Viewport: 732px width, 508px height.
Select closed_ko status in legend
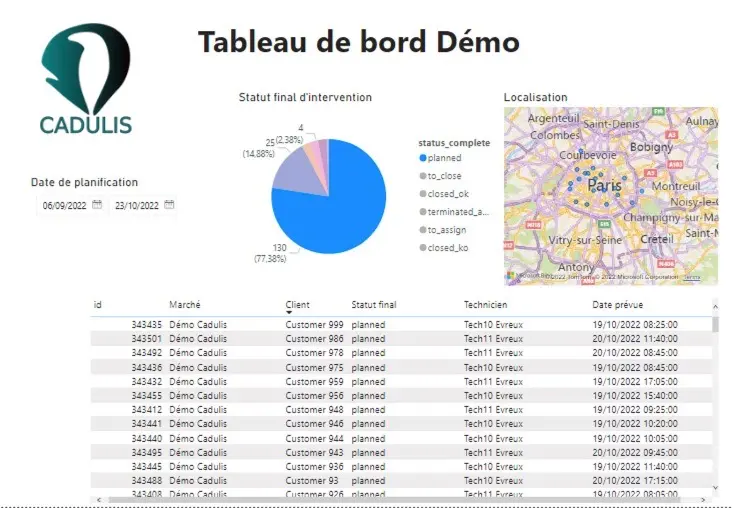pyautogui.click(x=447, y=247)
